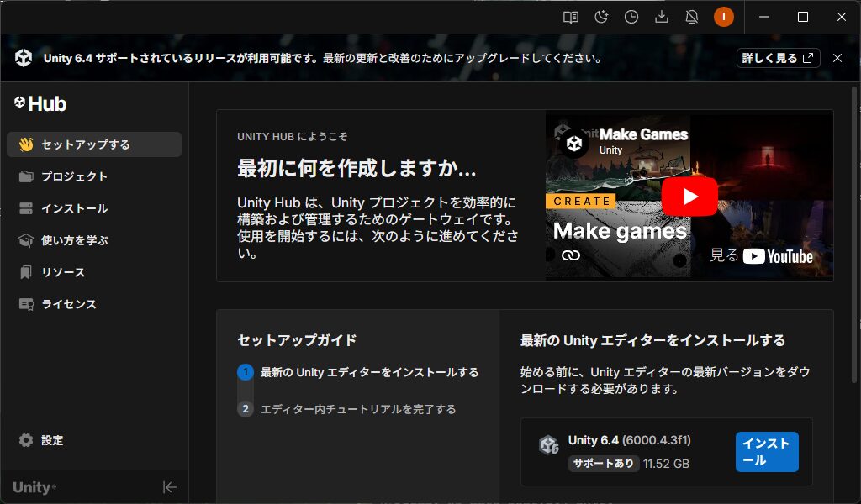Dismiss the Unity 6.4 upgrade banner
Screen dimensions: 861x504
837,58
